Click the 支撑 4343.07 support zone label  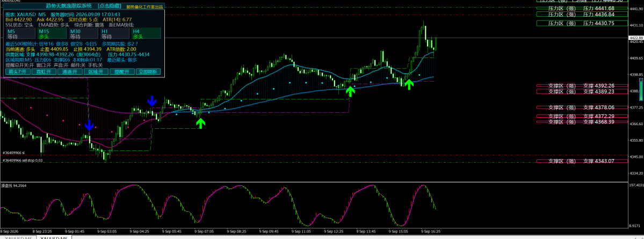(582, 161)
